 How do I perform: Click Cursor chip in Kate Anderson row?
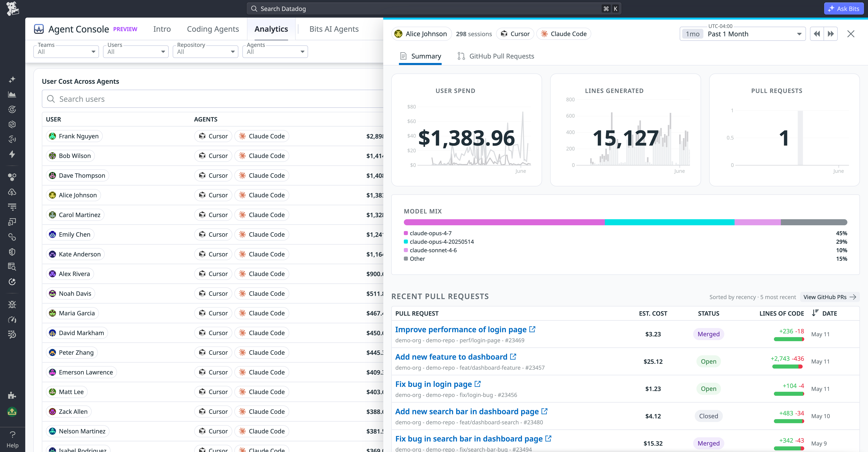[213, 254]
